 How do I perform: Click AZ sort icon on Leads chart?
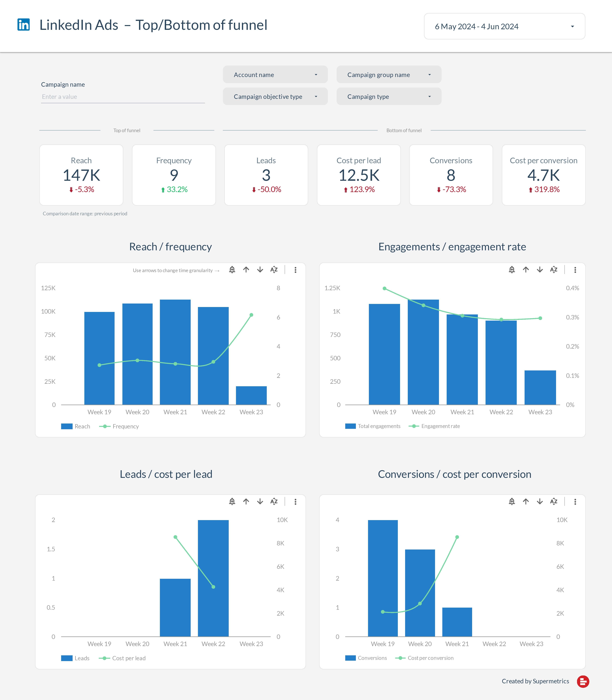[x=274, y=501]
